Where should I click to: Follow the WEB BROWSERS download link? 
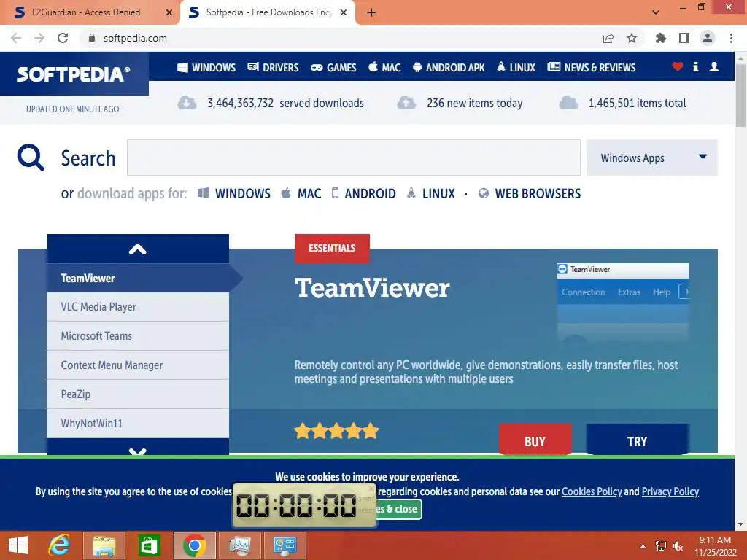tap(530, 193)
